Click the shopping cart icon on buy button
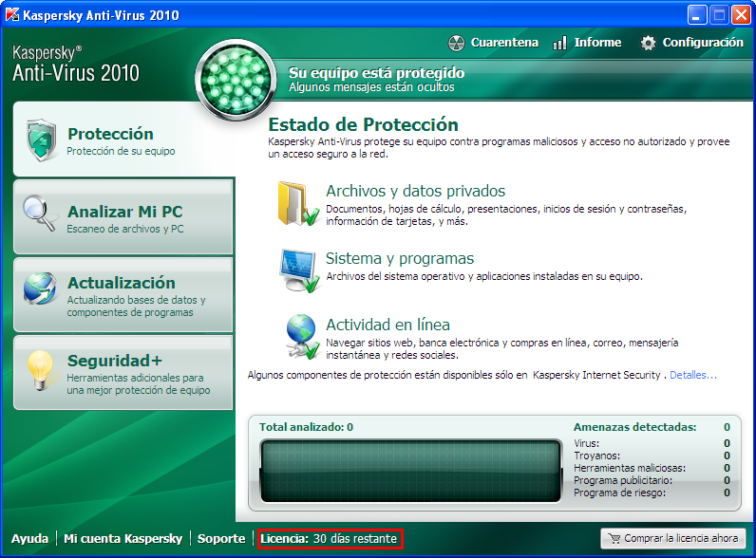 [614, 538]
